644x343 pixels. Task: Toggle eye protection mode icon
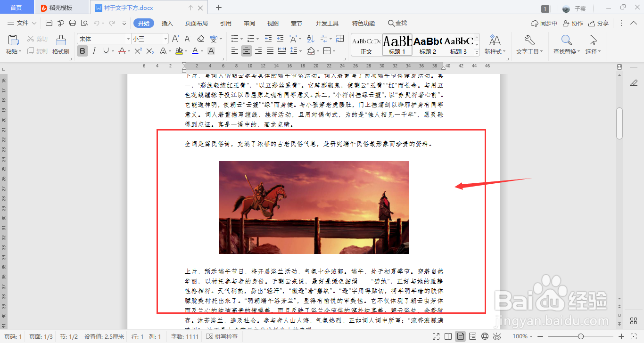[x=496, y=336]
